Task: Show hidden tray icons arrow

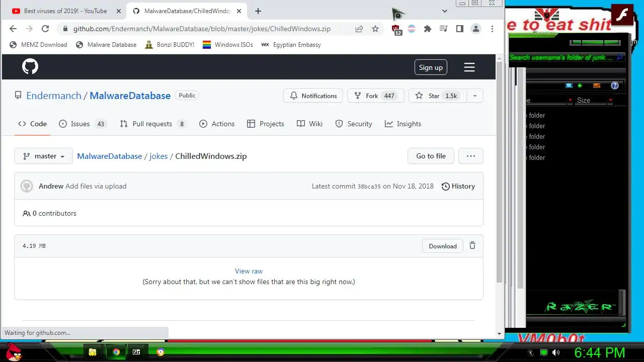Action: [531, 353]
